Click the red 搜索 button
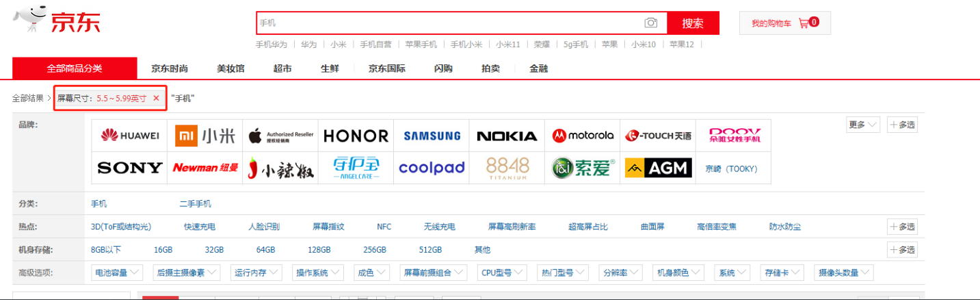This screenshot has height=300, width=980. (693, 23)
